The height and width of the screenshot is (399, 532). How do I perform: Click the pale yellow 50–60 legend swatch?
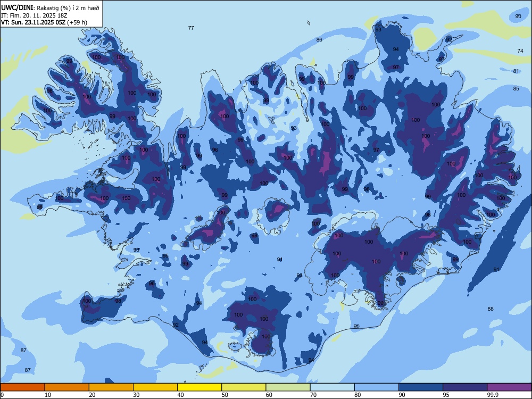pyautogui.click(x=244, y=387)
